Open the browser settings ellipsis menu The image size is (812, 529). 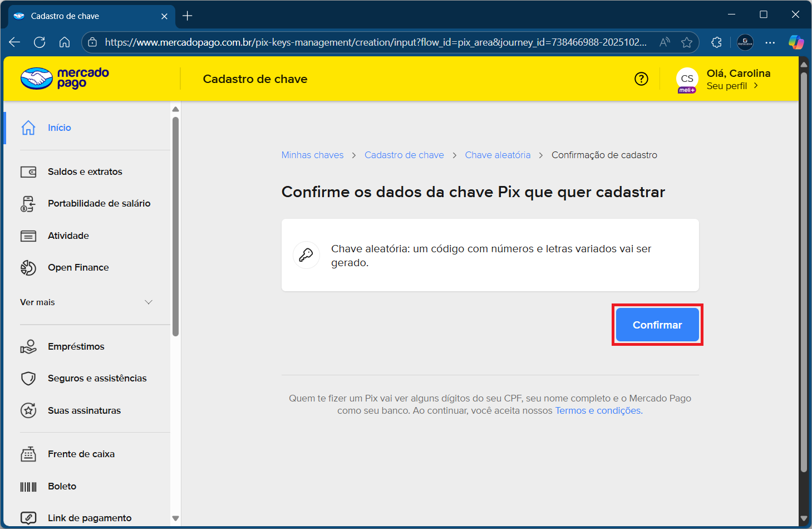pyautogui.click(x=770, y=42)
